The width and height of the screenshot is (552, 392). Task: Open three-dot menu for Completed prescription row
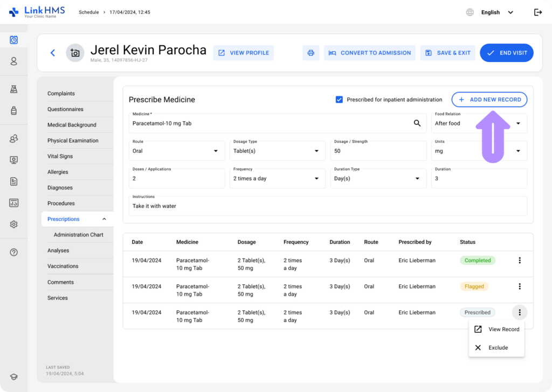click(520, 261)
